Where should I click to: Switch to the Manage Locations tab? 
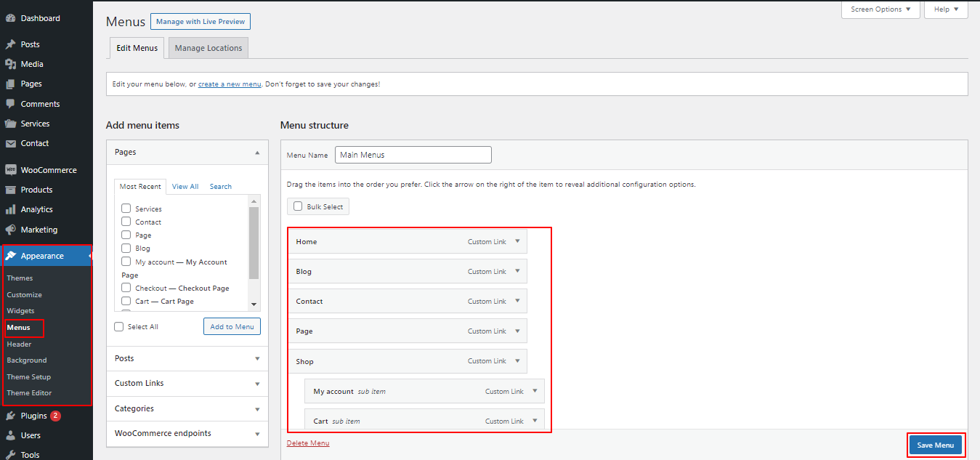coord(208,48)
